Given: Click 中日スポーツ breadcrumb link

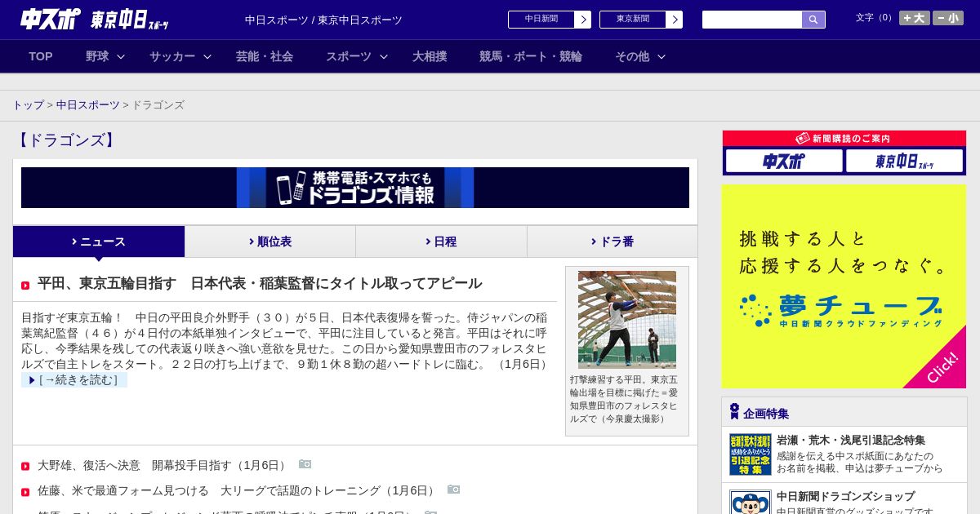Looking at the screenshot, I should 88,105.
